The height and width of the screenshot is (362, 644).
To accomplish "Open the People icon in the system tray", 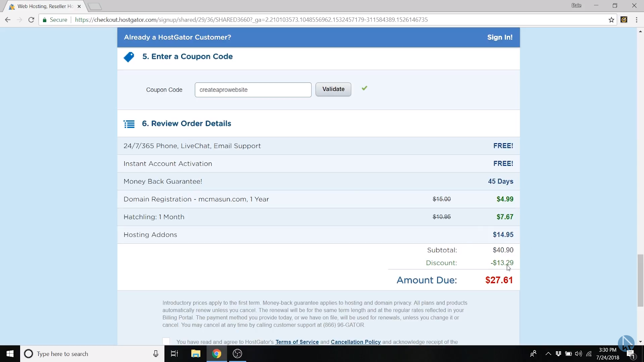I will 533,354.
